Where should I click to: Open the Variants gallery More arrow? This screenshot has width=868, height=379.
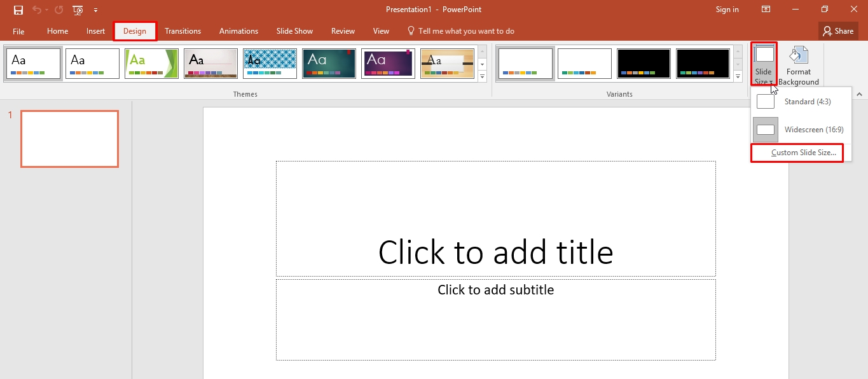point(737,76)
